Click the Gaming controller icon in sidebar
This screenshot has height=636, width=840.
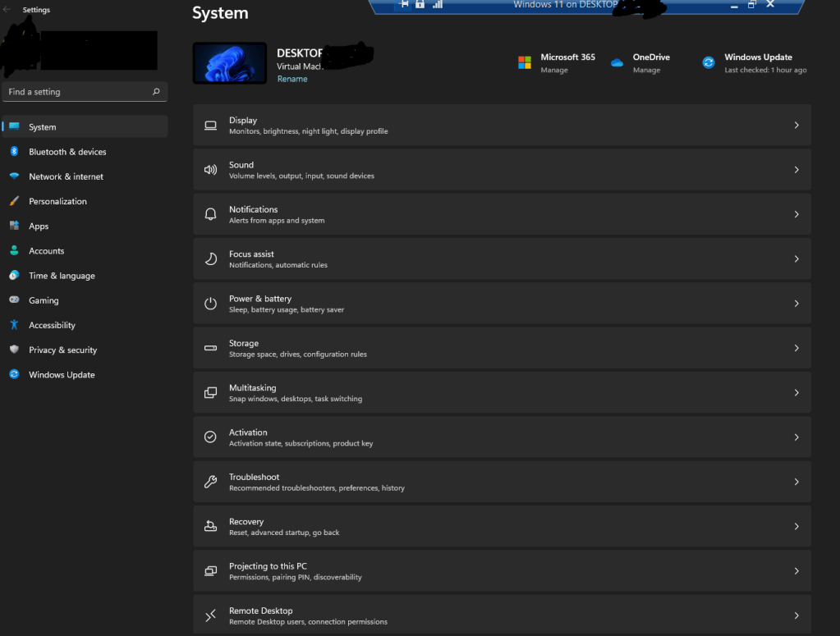click(14, 300)
